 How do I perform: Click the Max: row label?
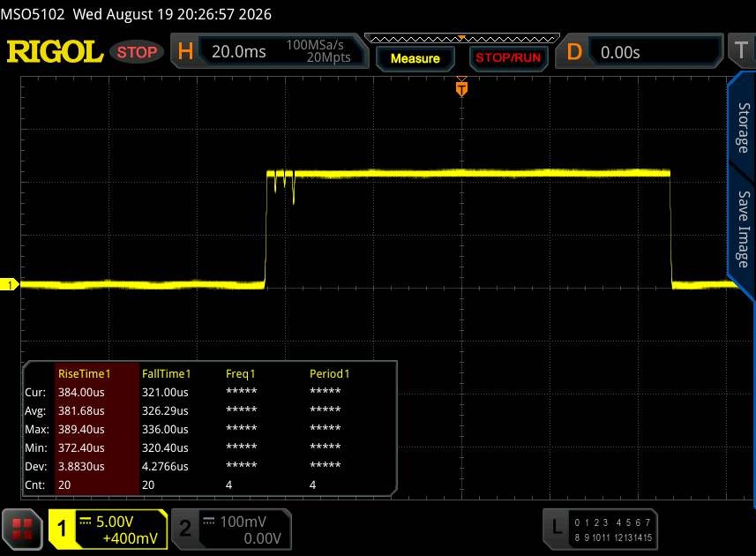[37, 429]
